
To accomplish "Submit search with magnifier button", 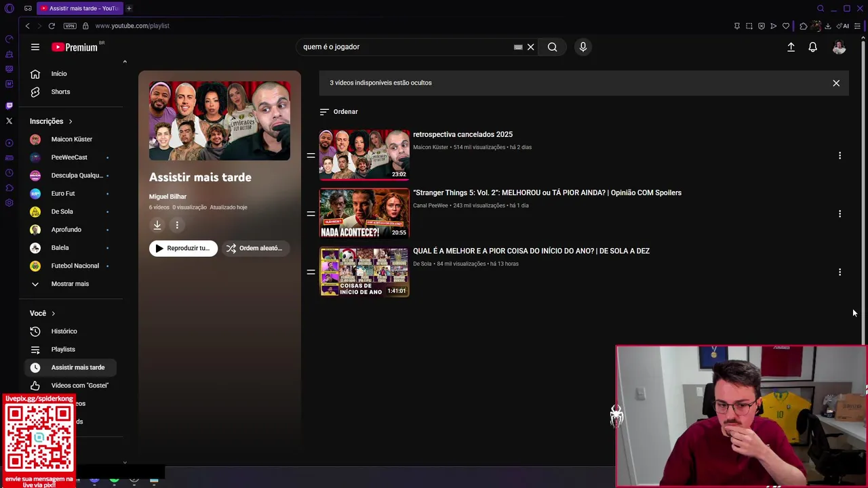I will (x=553, y=47).
